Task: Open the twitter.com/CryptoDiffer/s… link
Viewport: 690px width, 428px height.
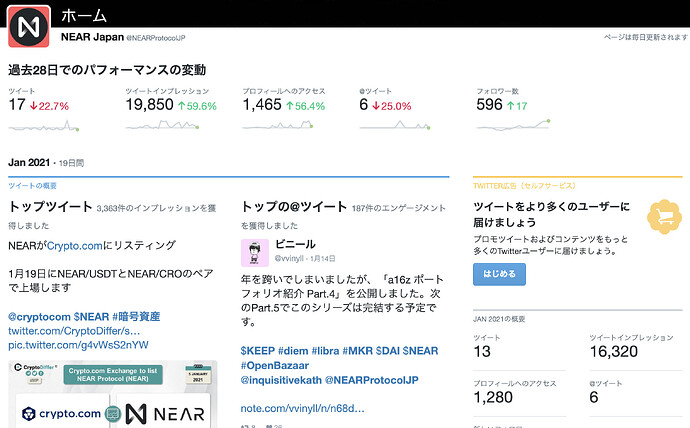Action: click(x=74, y=331)
